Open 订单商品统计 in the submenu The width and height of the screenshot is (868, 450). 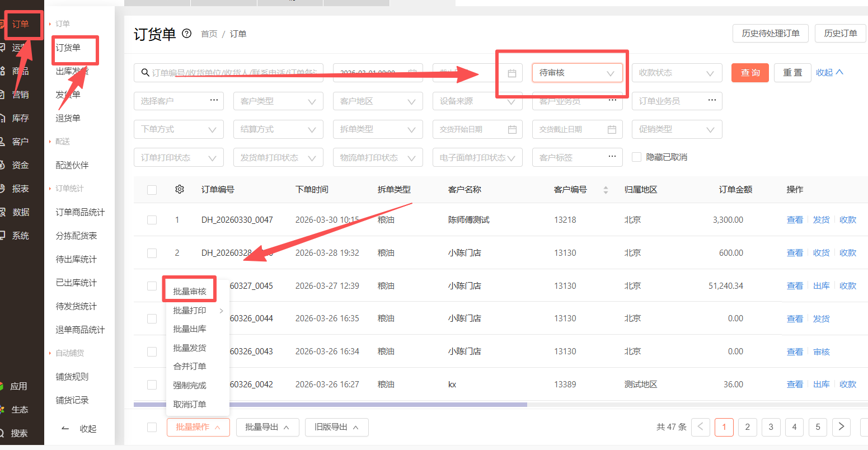[80, 212]
